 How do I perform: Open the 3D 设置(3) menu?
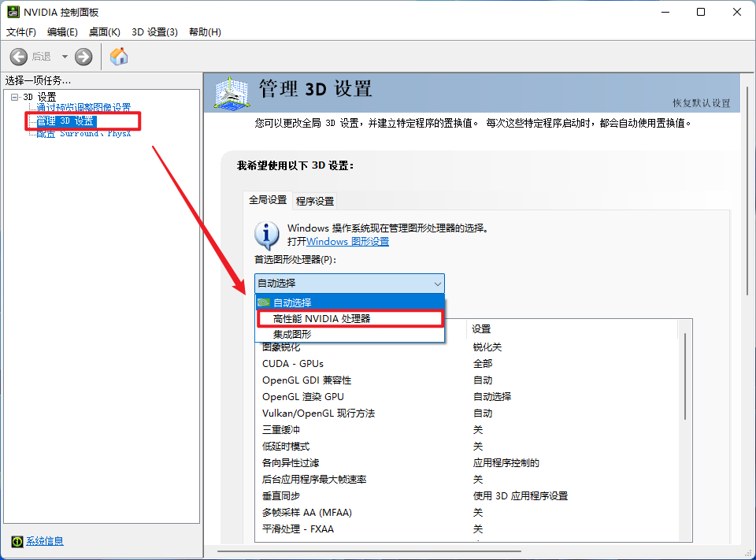(x=155, y=32)
